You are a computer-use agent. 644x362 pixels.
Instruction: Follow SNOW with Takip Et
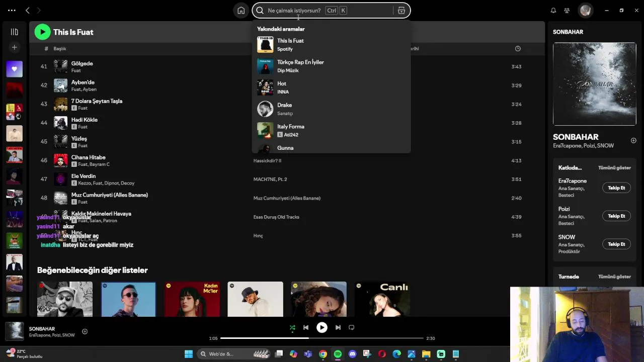616,244
